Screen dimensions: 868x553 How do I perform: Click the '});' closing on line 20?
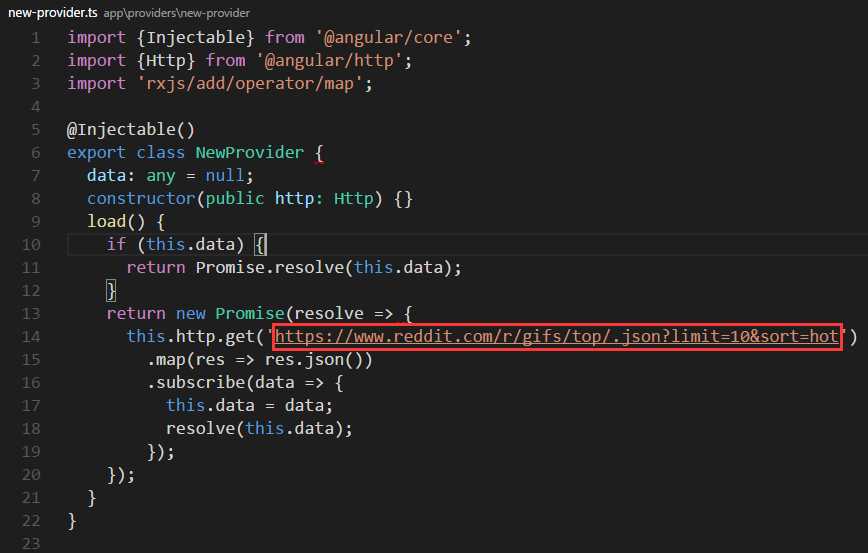click(121, 475)
